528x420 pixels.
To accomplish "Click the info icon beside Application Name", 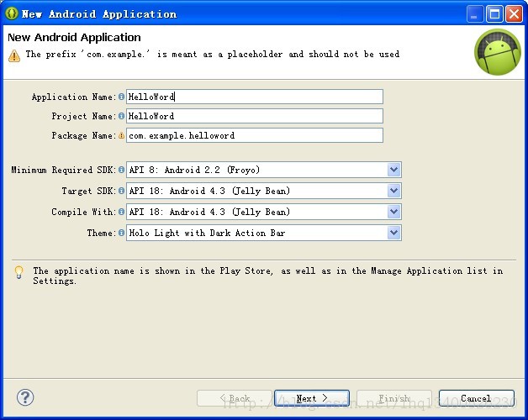I will (x=121, y=97).
